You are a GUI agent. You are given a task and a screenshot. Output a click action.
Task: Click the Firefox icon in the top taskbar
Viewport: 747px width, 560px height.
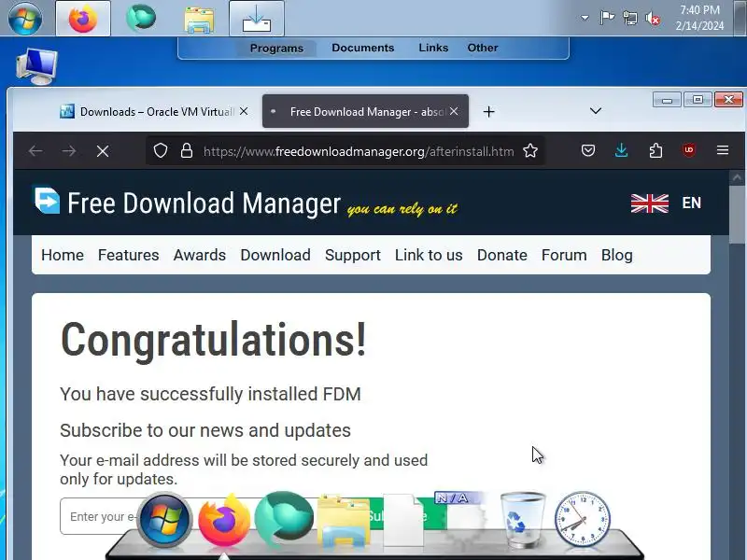83,19
